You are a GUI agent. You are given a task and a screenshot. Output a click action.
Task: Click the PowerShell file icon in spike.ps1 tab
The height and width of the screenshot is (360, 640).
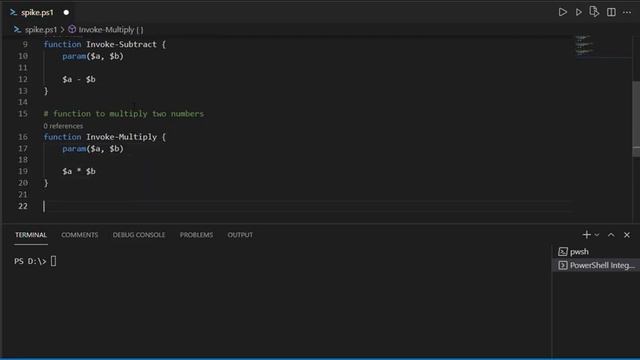click(x=13, y=13)
